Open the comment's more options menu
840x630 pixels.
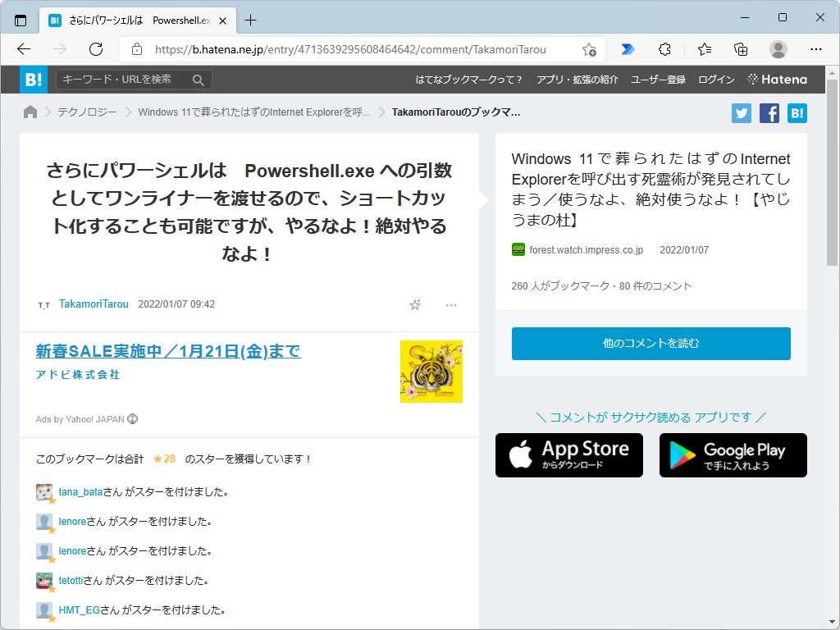(x=451, y=304)
